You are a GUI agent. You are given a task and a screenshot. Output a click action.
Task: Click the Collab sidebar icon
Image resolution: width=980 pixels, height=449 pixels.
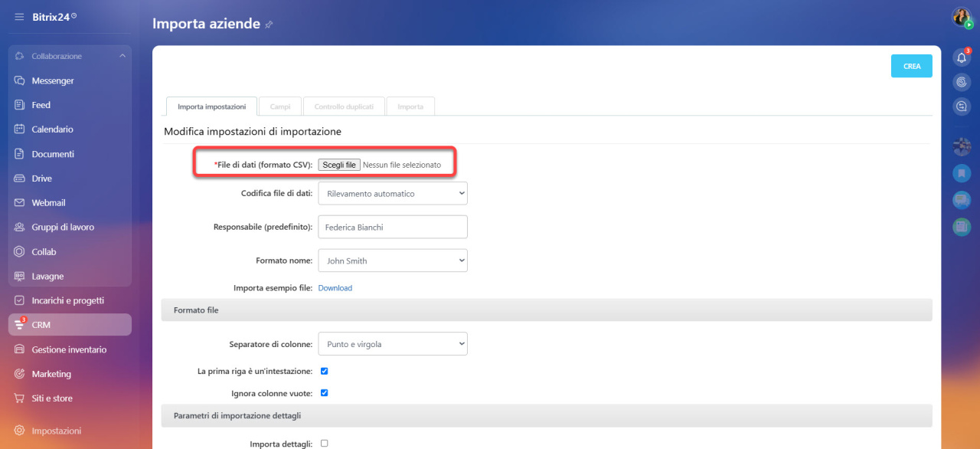pos(20,252)
